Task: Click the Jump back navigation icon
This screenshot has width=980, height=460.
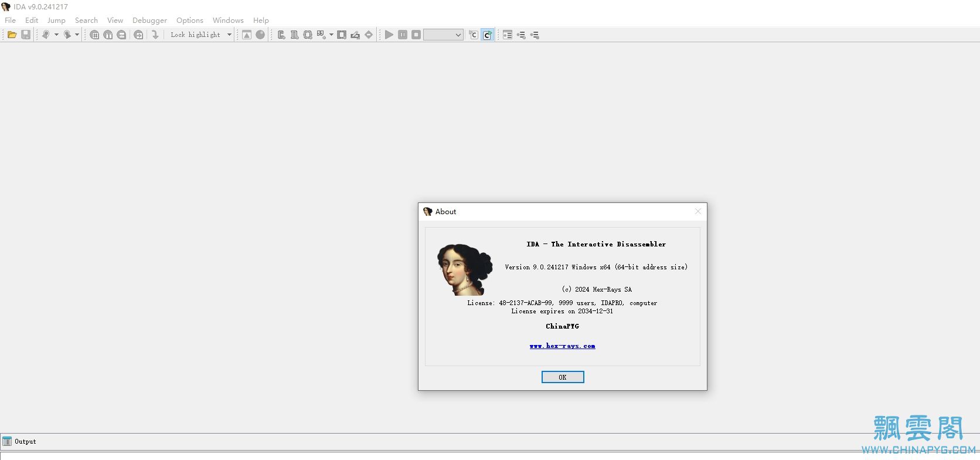Action: coord(46,35)
